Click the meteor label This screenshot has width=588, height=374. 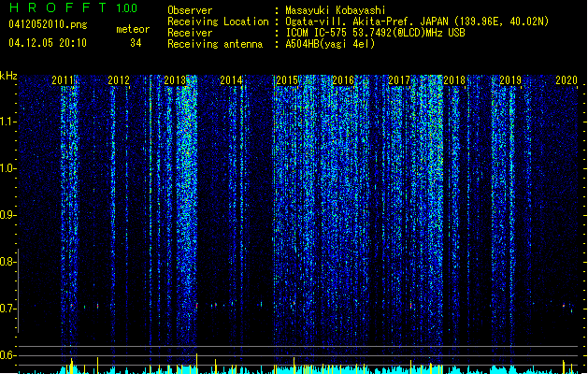tap(133, 29)
